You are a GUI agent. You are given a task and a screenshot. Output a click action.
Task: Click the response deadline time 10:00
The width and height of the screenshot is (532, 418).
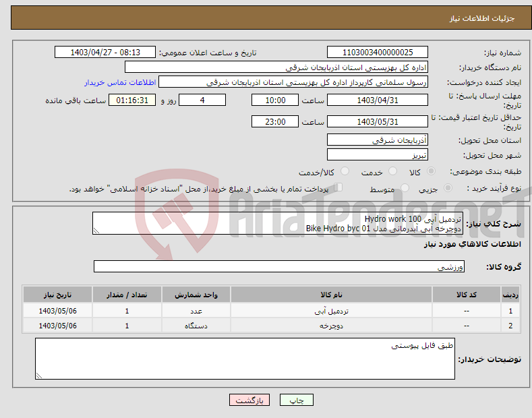(x=275, y=100)
